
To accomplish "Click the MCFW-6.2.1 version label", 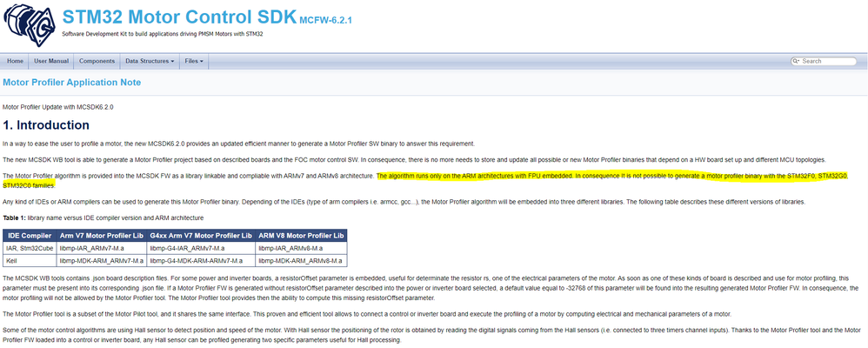I will click(x=325, y=21).
